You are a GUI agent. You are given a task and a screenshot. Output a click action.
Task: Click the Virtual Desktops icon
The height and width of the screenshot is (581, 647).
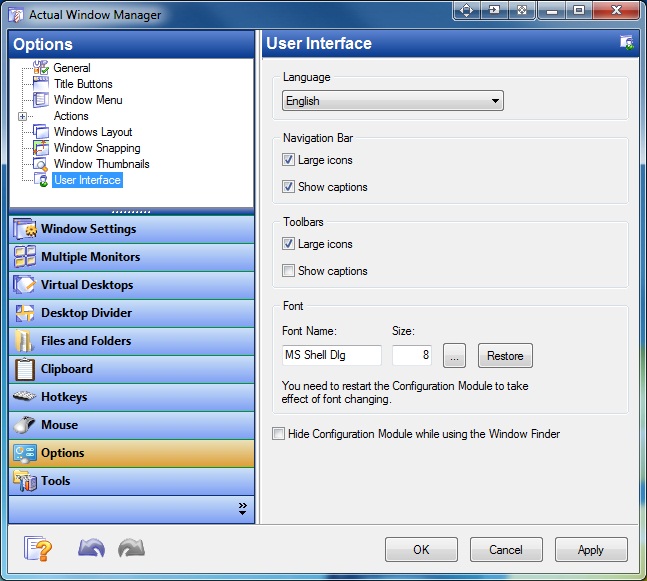coord(24,285)
